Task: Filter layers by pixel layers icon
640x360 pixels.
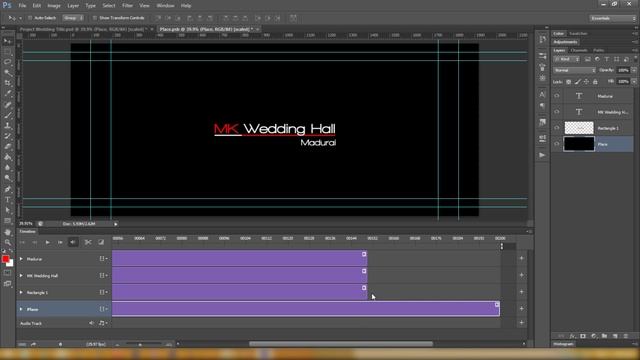Action: pos(588,60)
